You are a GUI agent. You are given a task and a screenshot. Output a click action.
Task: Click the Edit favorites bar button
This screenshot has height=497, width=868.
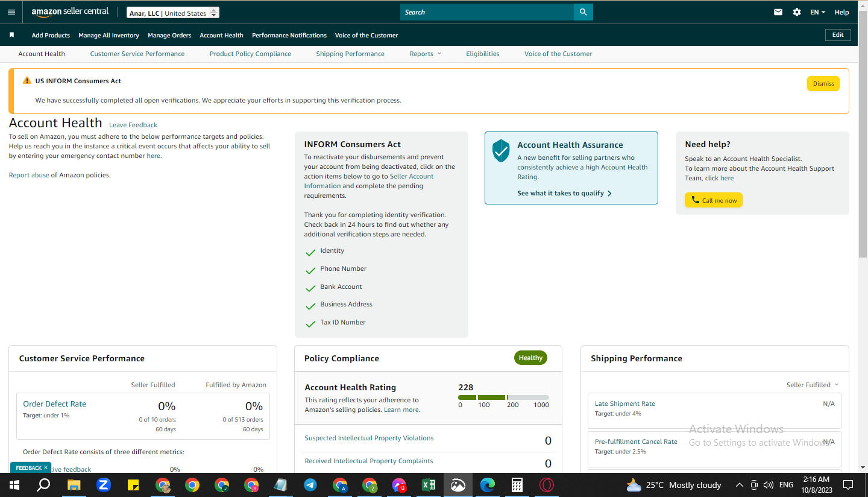coord(838,35)
